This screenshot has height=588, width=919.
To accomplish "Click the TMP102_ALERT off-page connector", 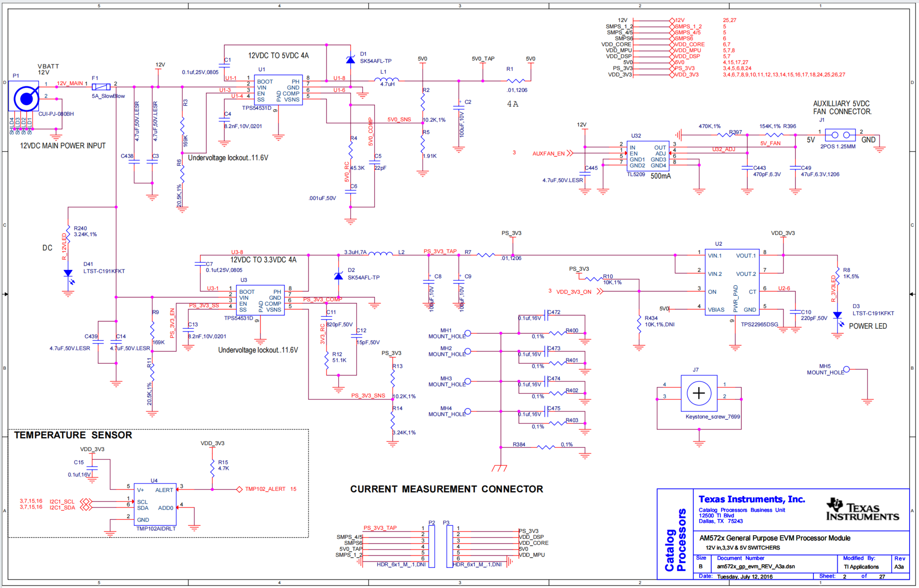I will pos(240,489).
